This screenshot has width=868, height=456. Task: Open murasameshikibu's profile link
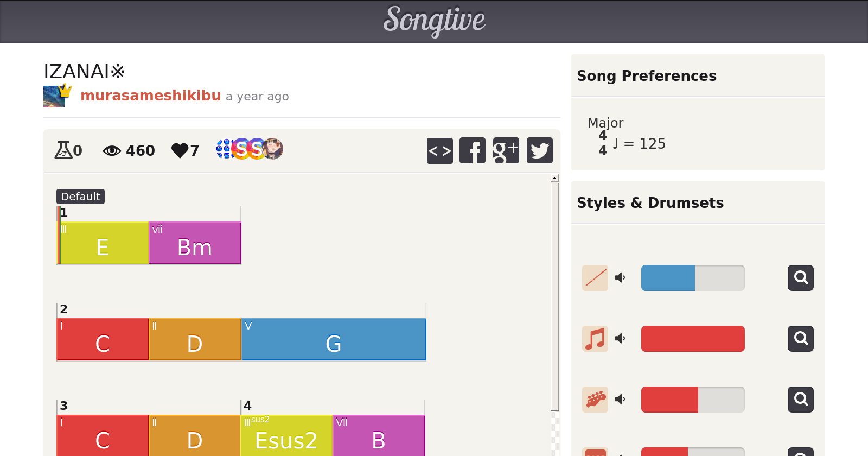pos(150,96)
